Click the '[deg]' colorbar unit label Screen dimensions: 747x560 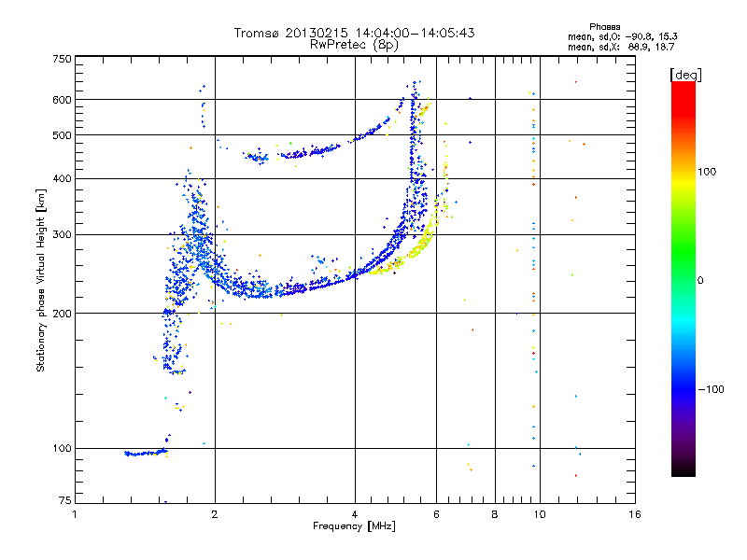(x=685, y=75)
